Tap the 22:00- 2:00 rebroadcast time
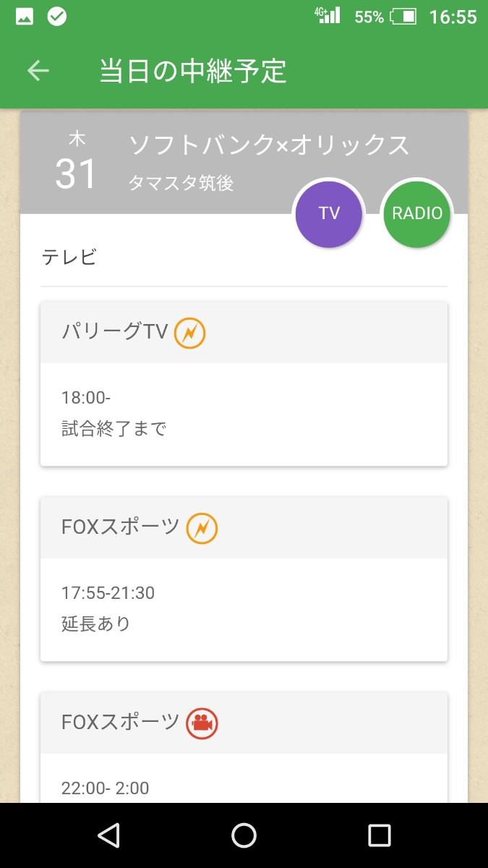Viewport: 488px width, 868px height. tap(106, 788)
